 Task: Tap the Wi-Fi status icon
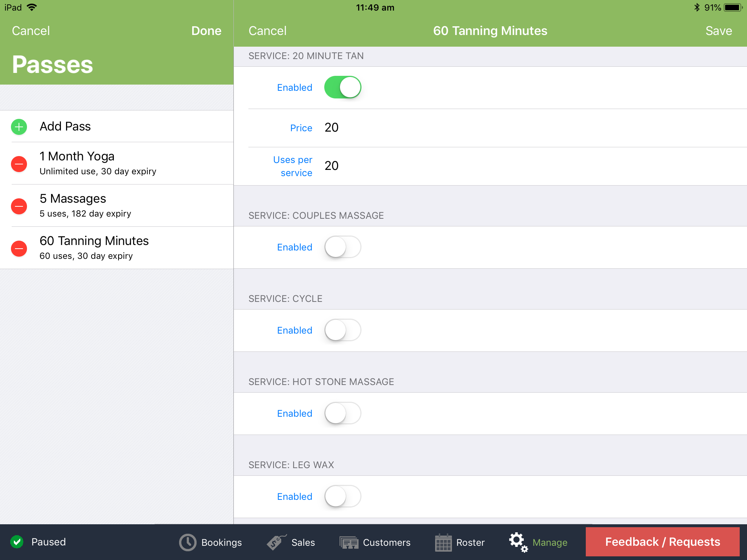(x=32, y=7)
